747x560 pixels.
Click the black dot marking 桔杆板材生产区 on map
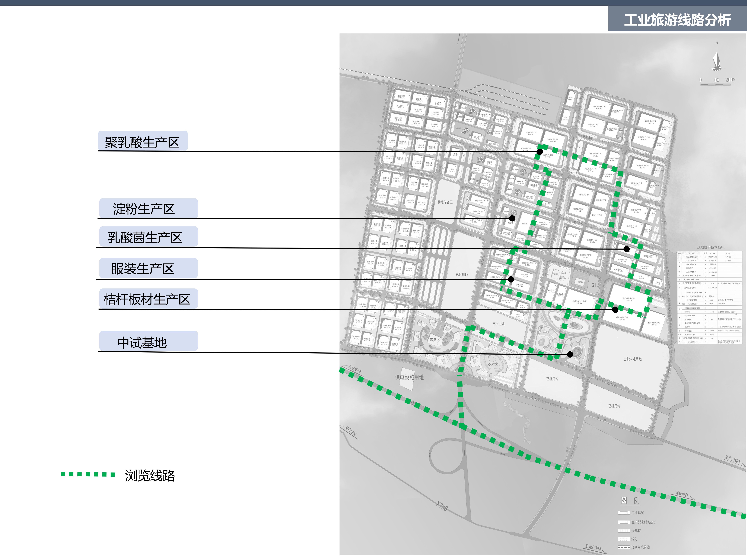(615, 309)
